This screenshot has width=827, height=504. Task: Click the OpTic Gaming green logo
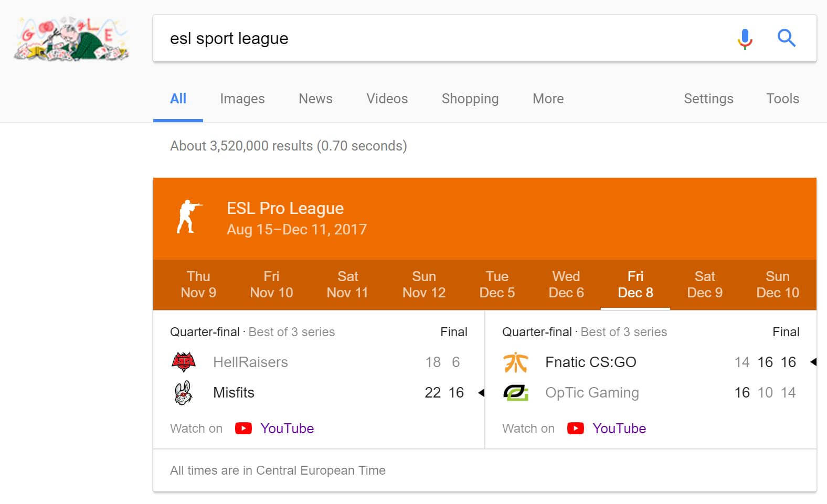point(516,392)
